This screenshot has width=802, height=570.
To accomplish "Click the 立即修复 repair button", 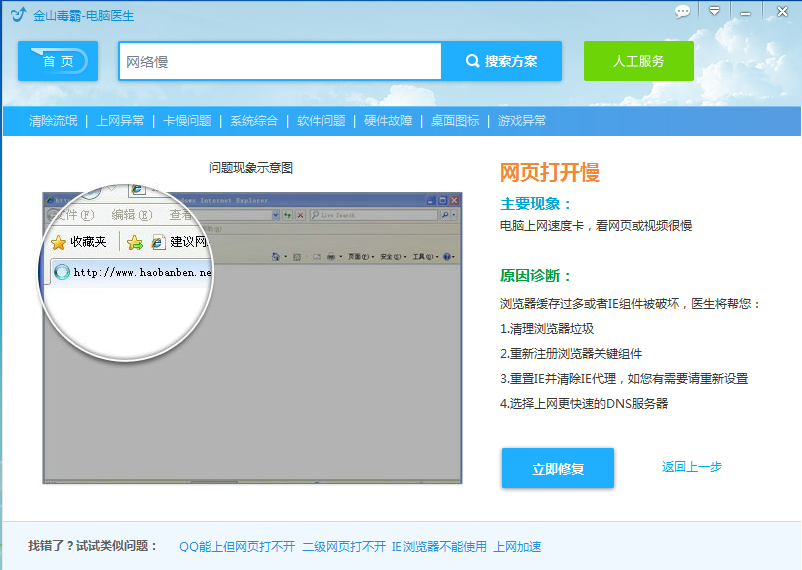I will [x=558, y=468].
